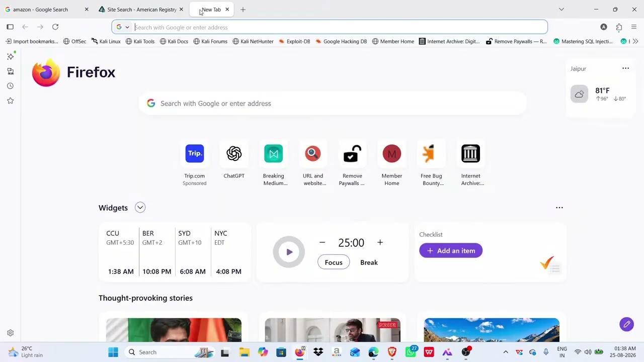Click the weather cloud icon
The height and width of the screenshot is (362, 644).
point(579,94)
